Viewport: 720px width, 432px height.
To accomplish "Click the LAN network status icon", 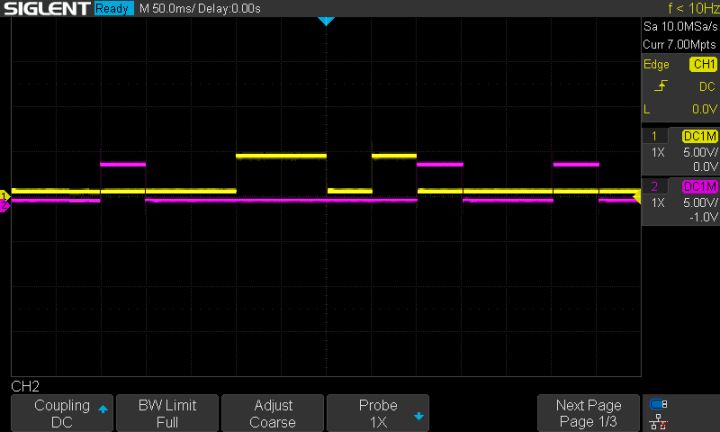I will tap(658, 421).
